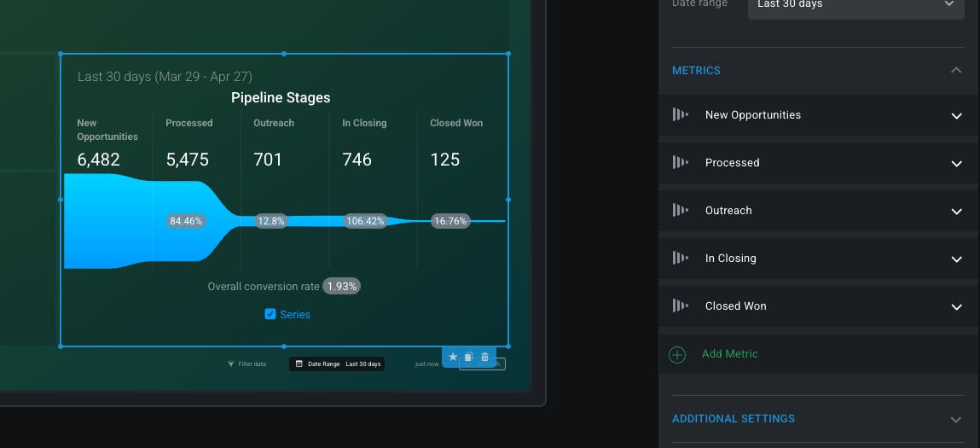
Task: Expand the In Closing metric chevron
Action: coord(956,259)
